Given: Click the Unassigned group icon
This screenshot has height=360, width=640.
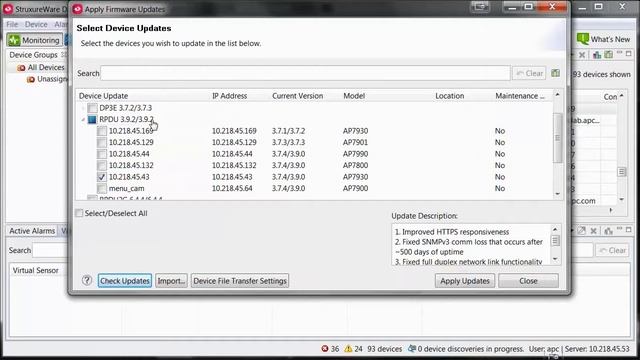Looking at the screenshot, I should [31, 80].
